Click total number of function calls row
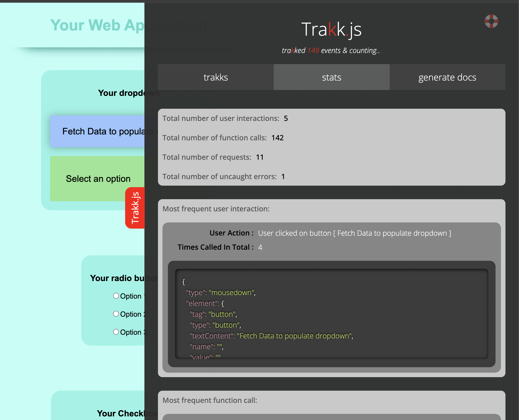519x420 pixels. point(223,138)
